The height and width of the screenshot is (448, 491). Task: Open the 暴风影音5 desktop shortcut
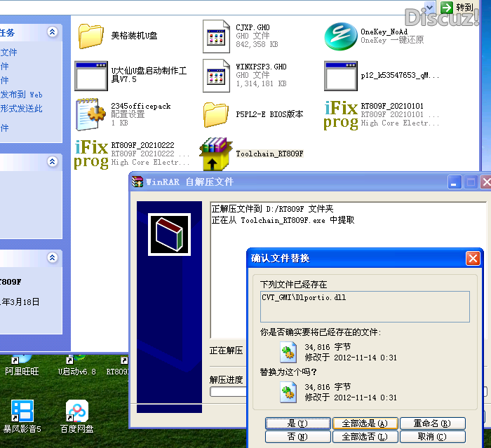pyautogui.click(x=22, y=416)
